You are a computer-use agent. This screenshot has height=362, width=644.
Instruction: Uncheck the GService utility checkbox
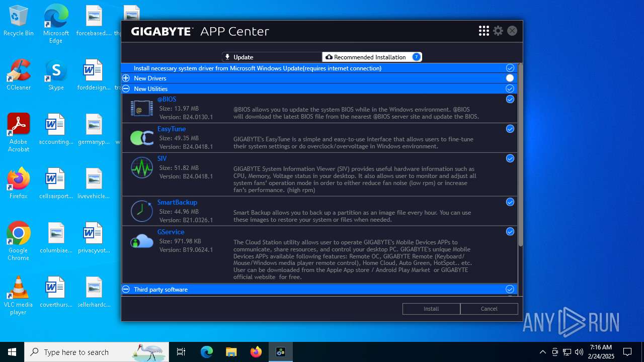click(x=510, y=232)
